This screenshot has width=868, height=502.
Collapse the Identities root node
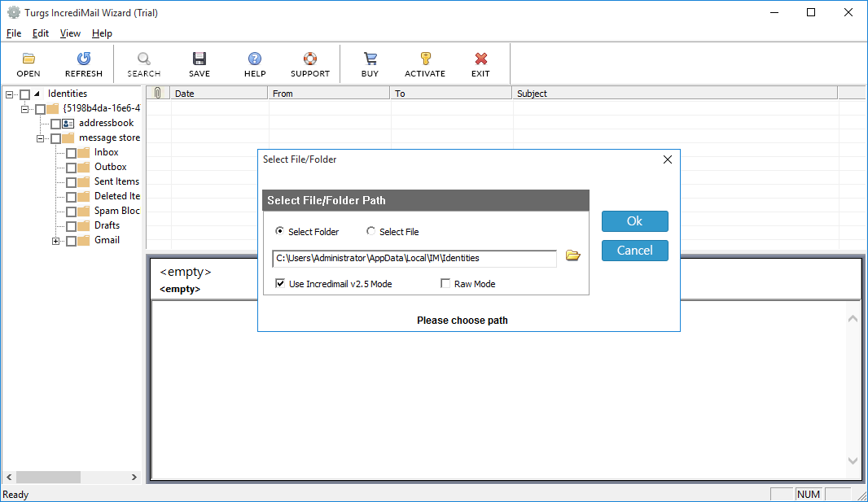coord(10,94)
